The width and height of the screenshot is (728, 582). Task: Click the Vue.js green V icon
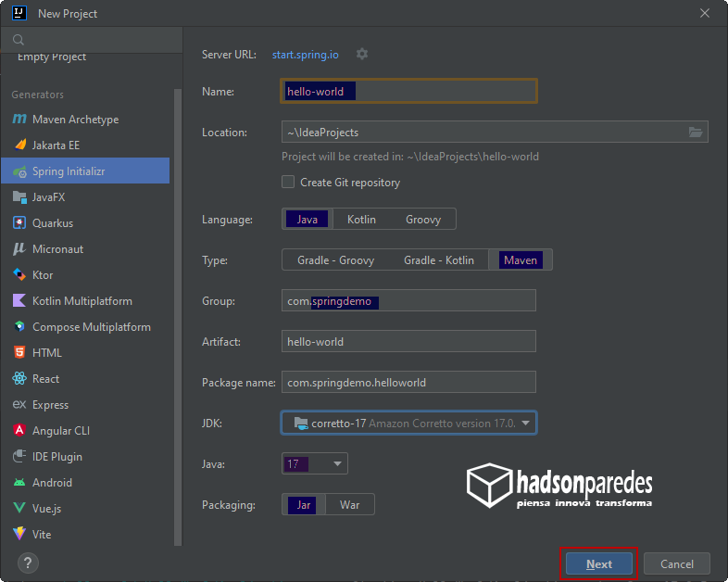coord(19,508)
